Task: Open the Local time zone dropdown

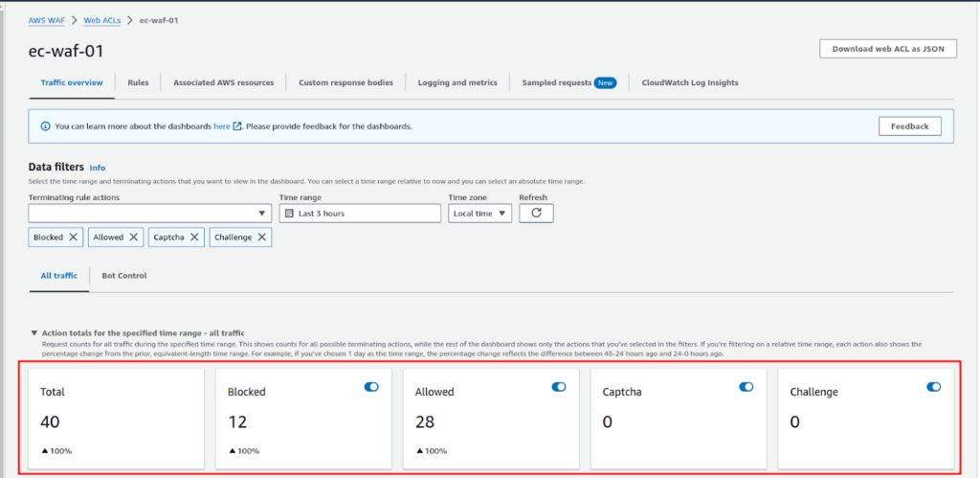Action: (x=480, y=214)
